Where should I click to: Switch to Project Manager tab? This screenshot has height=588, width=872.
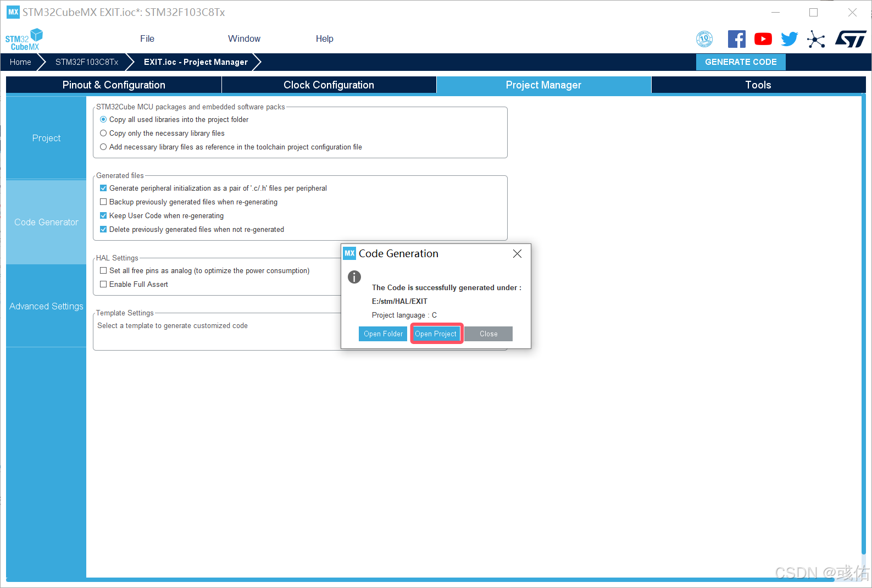pos(543,85)
